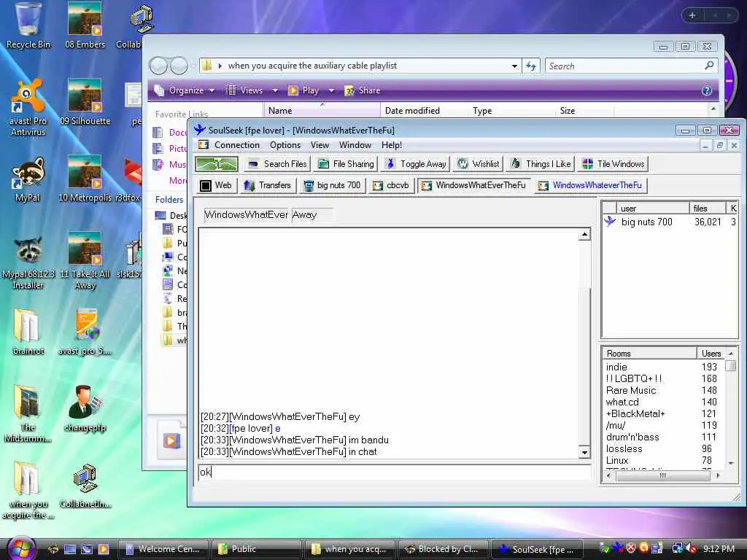Switch to the Web tab in SoulSeek
The image size is (747, 560).
[215, 185]
